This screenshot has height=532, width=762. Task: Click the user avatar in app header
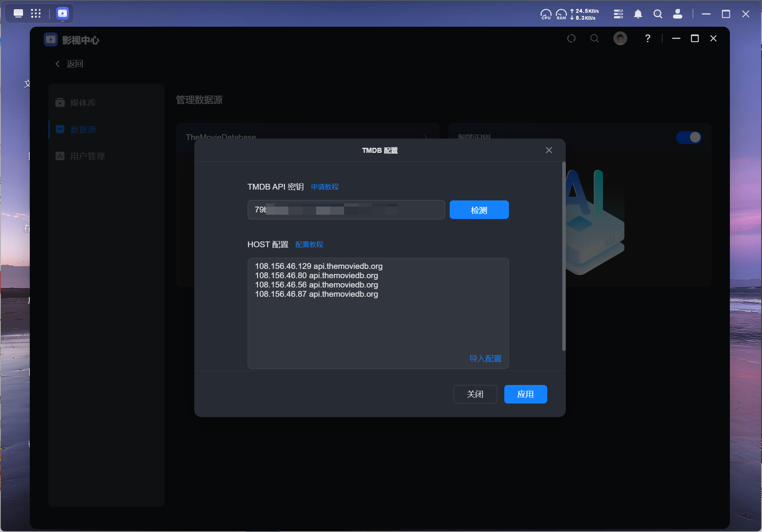pos(620,38)
